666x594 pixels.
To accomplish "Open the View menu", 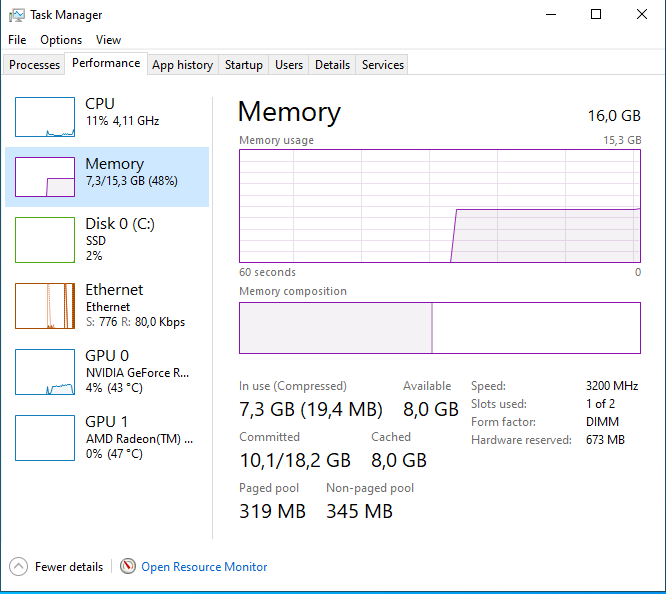I will click(x=108, y=40).
